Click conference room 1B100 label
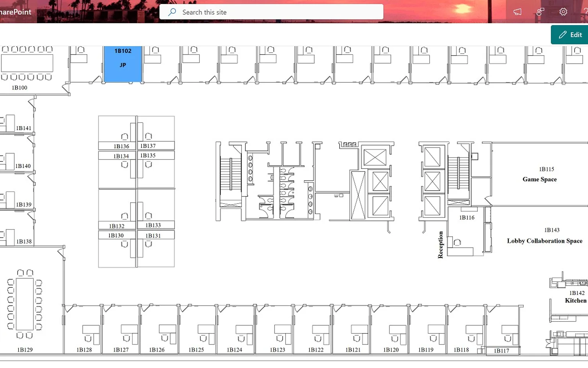The width and height of the screenshot is (588, 368). tap(19, 88)
